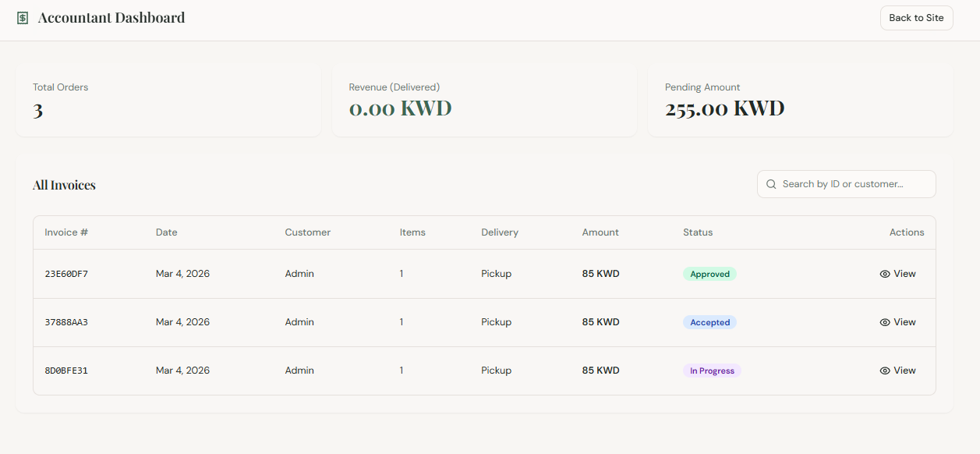Click invoice number 8D0BFE31

tap(66, 371)
